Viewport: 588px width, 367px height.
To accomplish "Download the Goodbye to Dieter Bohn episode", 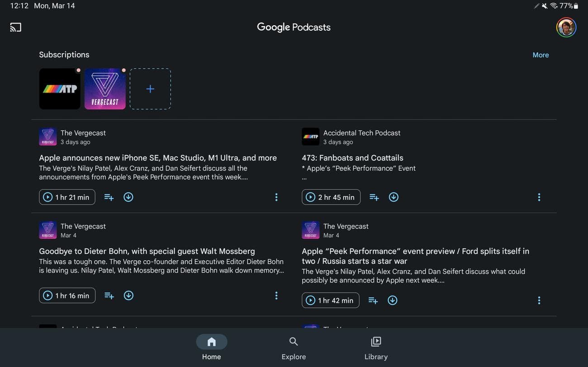I will (128, 295).
